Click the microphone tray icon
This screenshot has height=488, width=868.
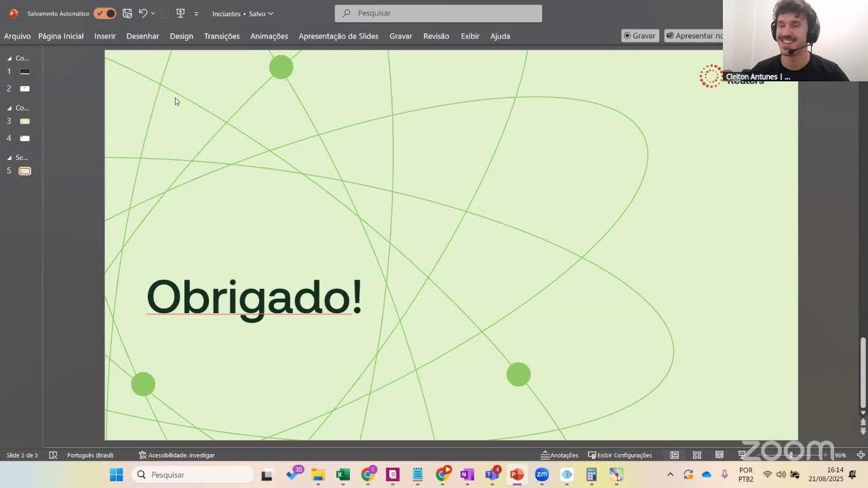725,474
